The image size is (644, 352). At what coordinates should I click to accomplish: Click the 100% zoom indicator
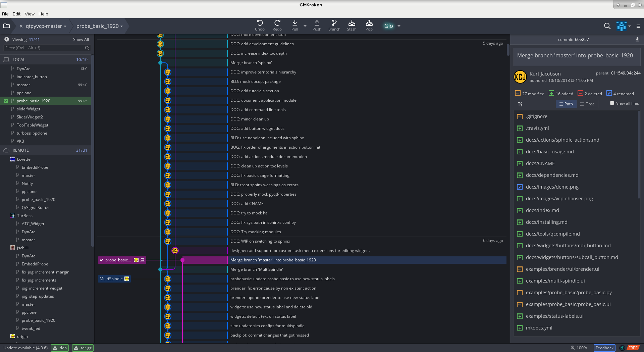[579, 348]
